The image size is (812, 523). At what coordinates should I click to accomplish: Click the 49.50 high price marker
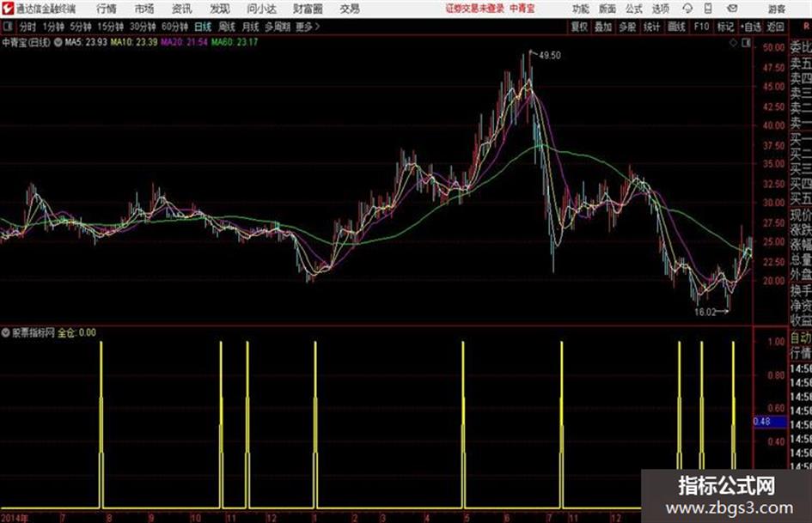click(x=549, y=56)
